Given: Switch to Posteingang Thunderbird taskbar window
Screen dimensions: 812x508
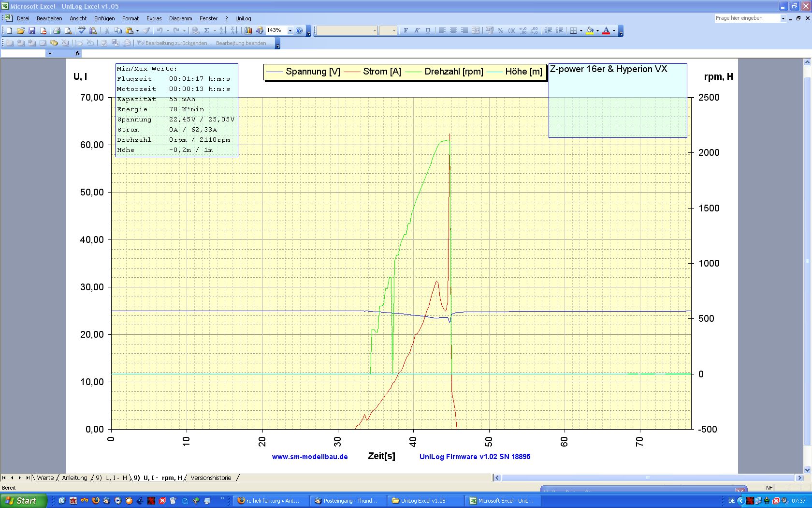Looking at the screenshot, I should pos(348,501).
